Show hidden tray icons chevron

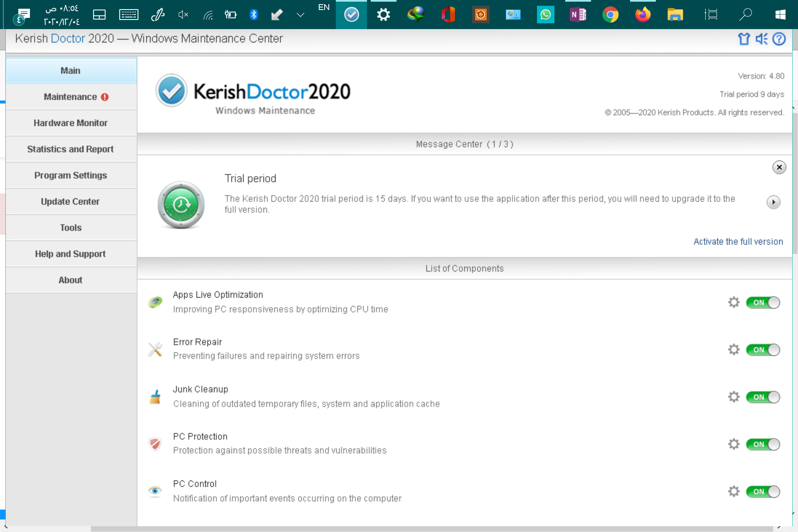tap(300, 15)
